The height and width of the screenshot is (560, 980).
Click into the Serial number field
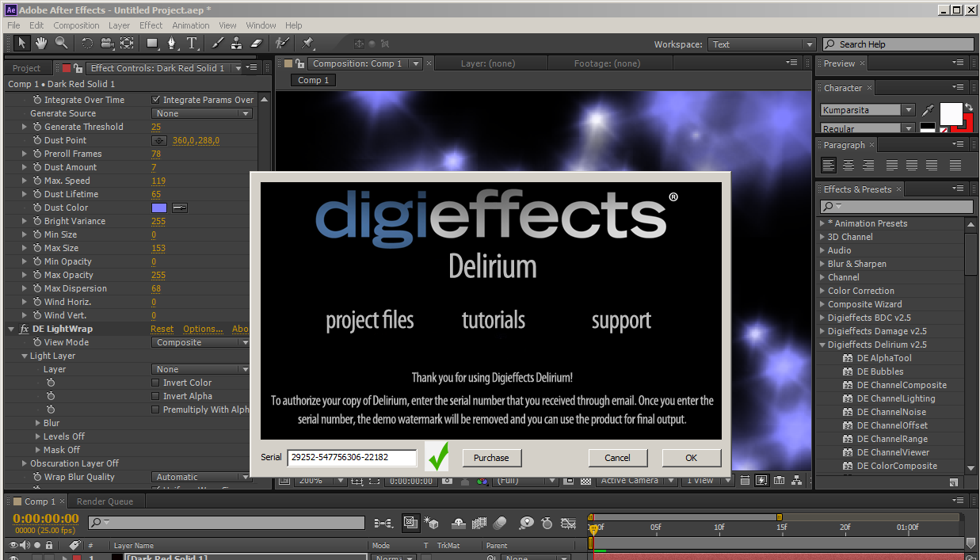coord(352,457)
